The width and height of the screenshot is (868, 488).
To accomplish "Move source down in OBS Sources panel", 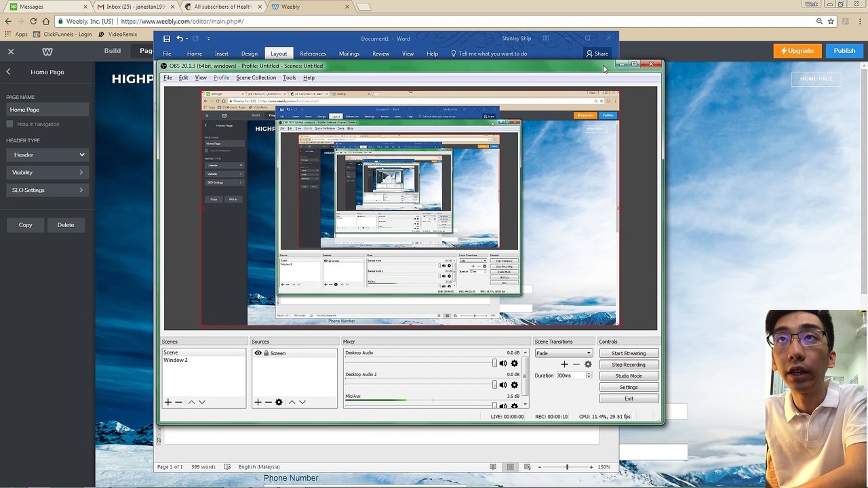I will (302, 402).
